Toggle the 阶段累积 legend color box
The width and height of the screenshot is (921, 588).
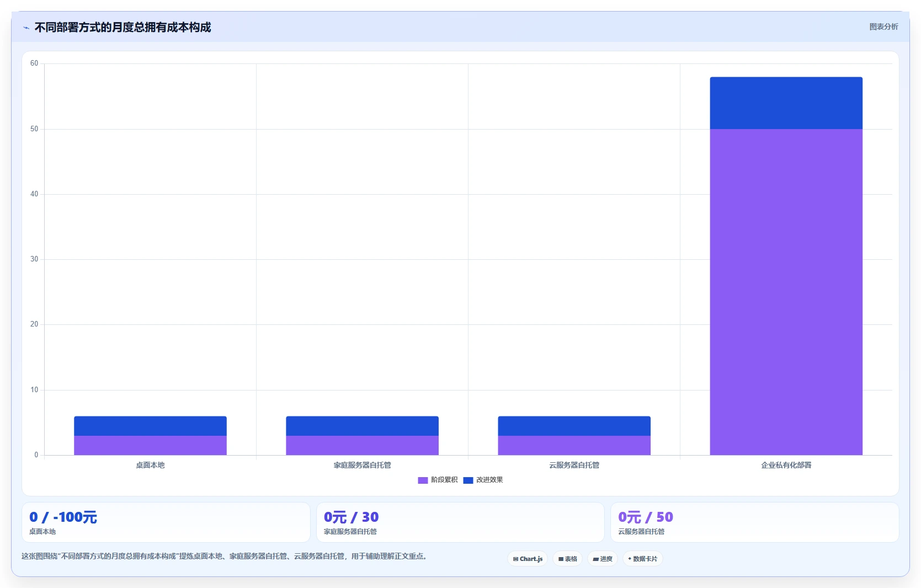point(423,480)
